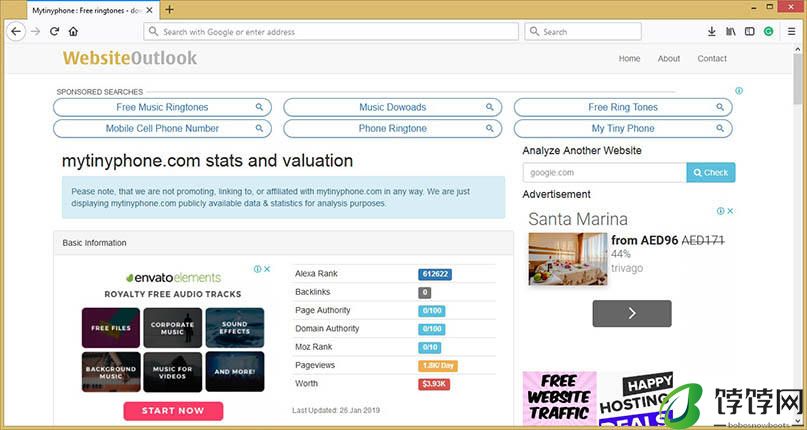Click magnifier on My Tiny Phone
Image resolution: width=807 pixels, height=430 pixels.
point(720,128)
